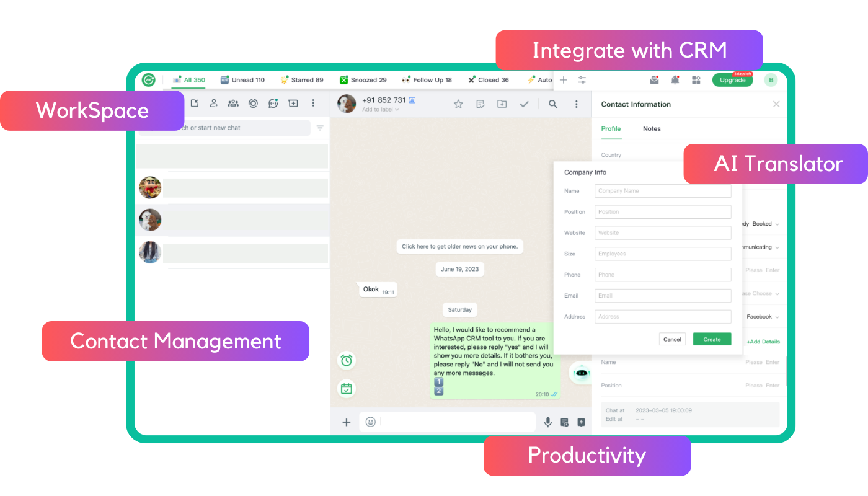
Task: Open the new group icon
Action: tap(233, 104)
